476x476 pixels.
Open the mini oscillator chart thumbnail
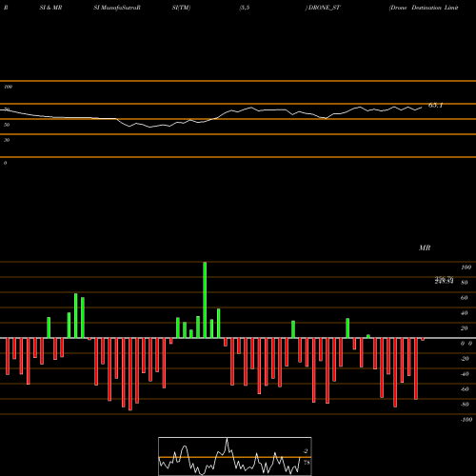pyautogui.click(x=235, y=456)
